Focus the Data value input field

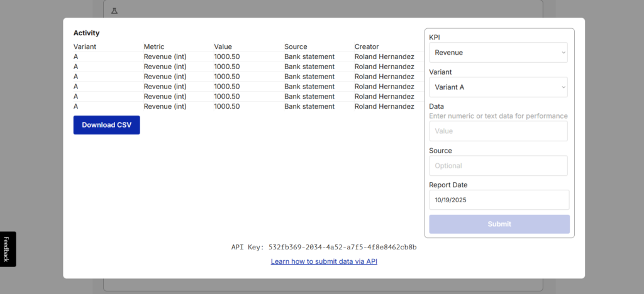click(x=498, y=131)
